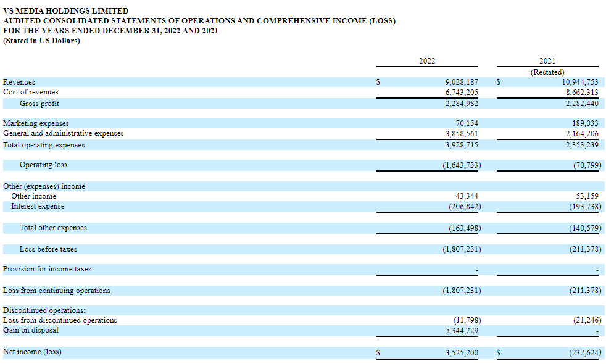
Task: Click the Total other expenses label
Action: click(x=53, y=228)
